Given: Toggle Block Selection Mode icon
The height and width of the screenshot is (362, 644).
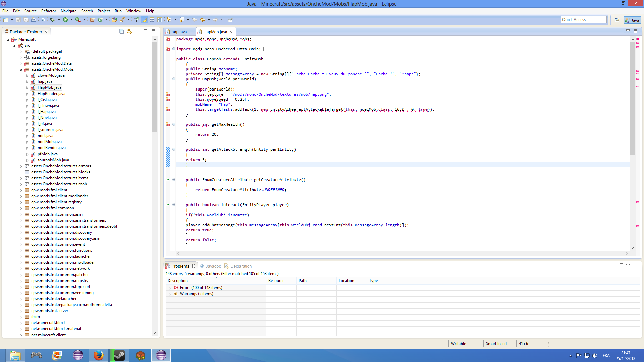Looking at the screenshot, I should click(152, 20).
